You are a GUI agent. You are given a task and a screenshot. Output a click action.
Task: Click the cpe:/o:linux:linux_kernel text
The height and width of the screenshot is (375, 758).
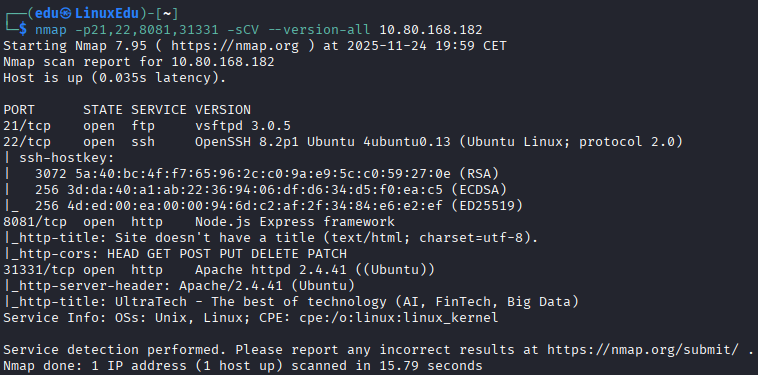[x=399, y=318]
